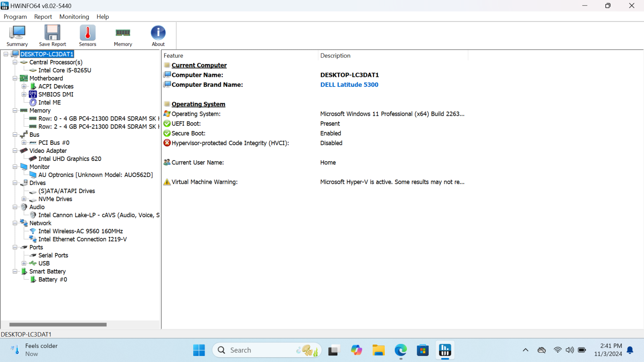Expand the NVMe Drives node

tap(24, 199)
